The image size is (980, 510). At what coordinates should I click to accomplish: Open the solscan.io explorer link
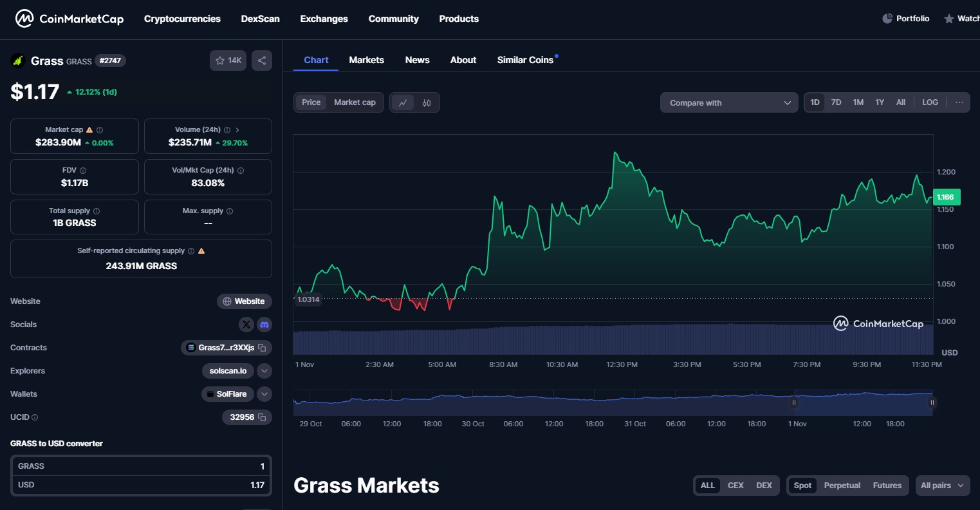(x=228, y=371)
